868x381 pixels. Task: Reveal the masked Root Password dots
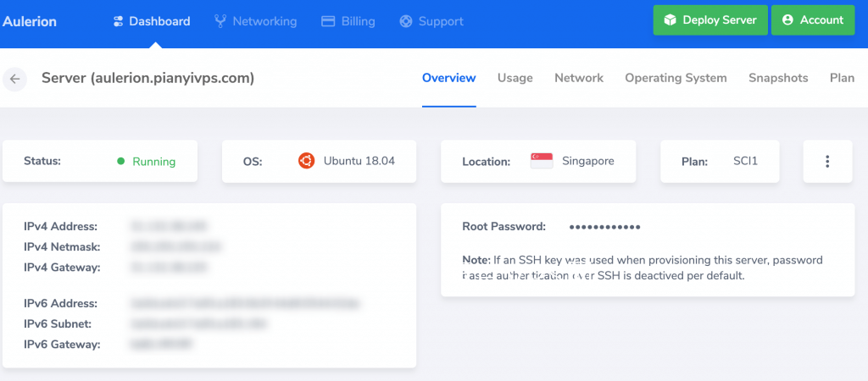(605, 227)
